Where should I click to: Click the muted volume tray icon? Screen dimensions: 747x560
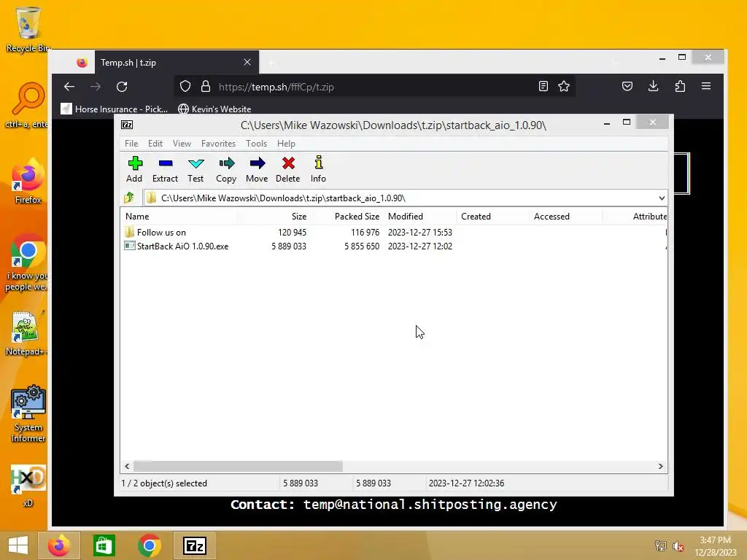click(678, 546)
